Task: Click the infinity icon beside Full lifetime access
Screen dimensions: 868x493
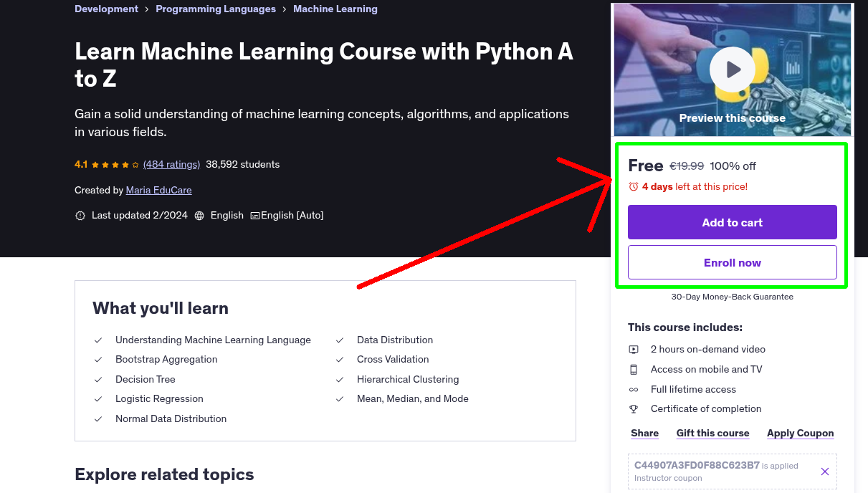Action: (x=634, y=390)
